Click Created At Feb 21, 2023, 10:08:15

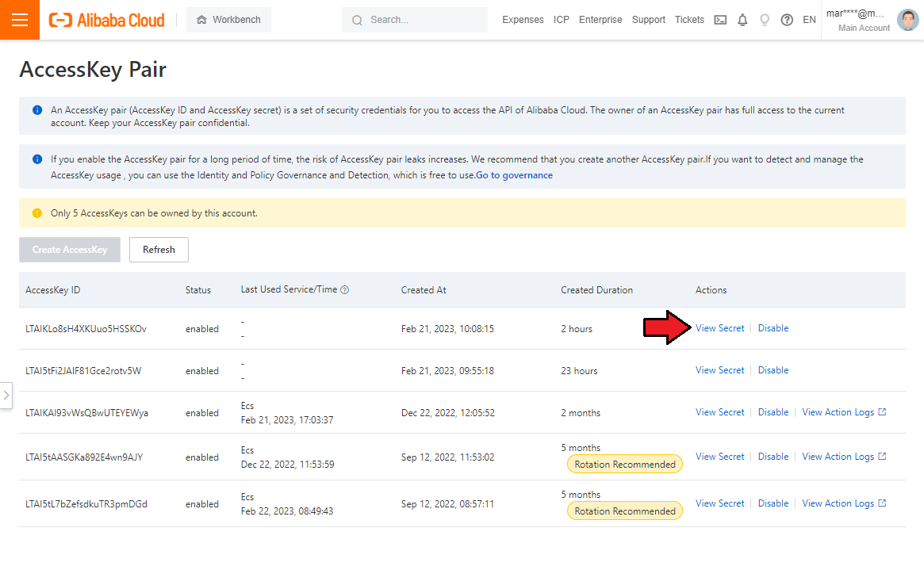pyautogui.click(x=447, y=328)
